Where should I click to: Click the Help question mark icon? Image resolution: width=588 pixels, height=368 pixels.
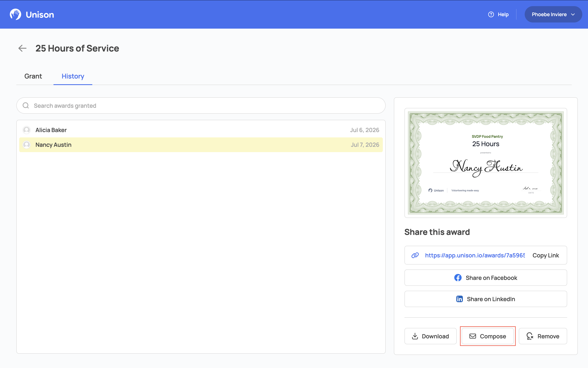coord(491,14)
